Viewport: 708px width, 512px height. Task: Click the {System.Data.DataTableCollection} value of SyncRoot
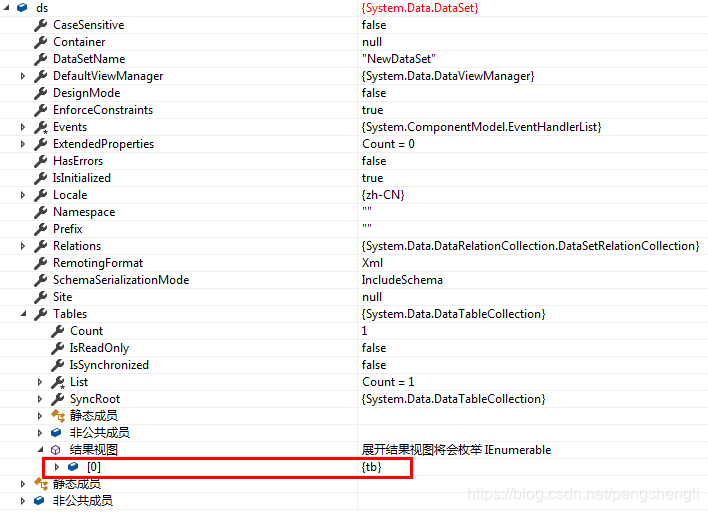pyautogui.click(x=453, y=399)
